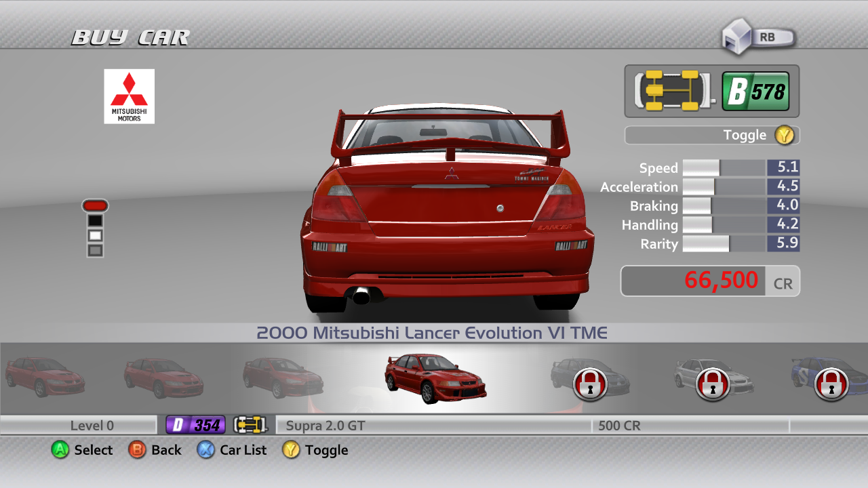Click the 66,500 CR price field
The width and height of the screenshot is (868, 488).
[710, 281]
